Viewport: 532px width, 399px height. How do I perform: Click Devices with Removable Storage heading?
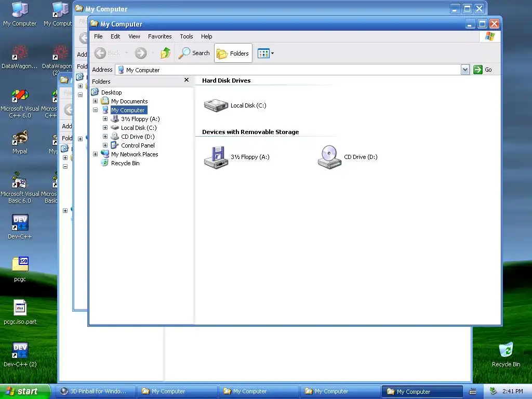point(250,132)
